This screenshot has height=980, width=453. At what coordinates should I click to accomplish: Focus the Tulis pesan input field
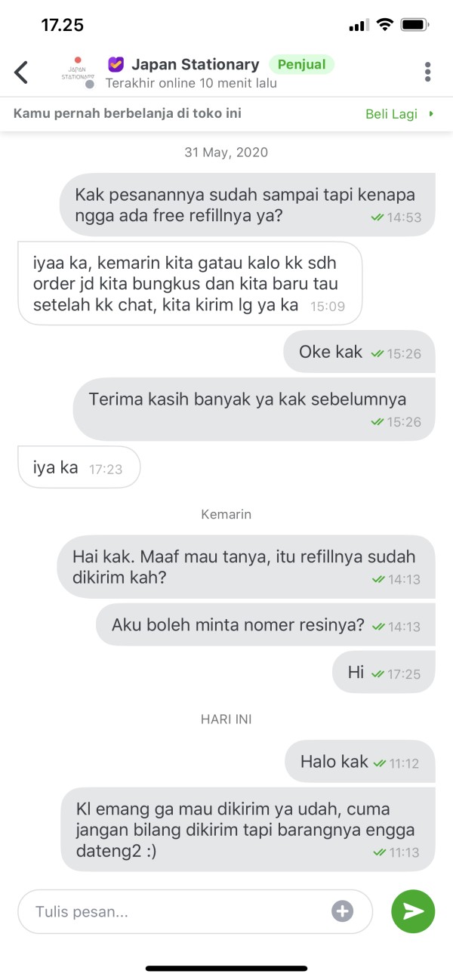pyautogui.click(x=195, y=911)
